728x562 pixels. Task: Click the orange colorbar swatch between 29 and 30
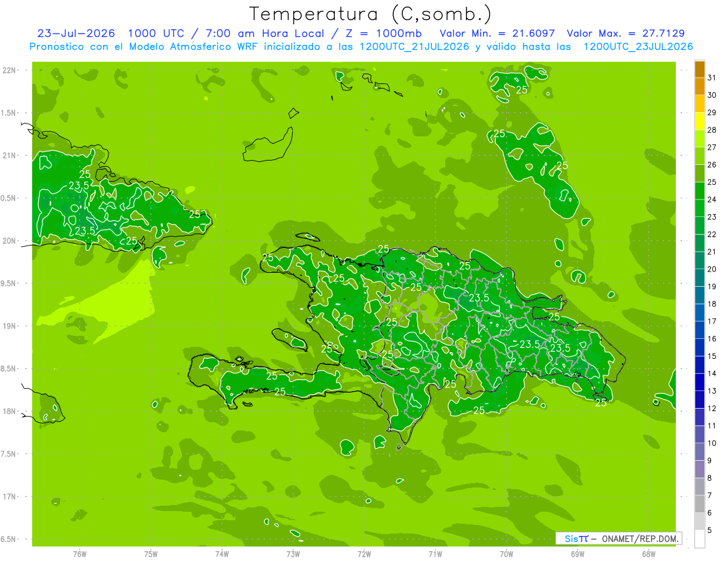click(699, 104)
